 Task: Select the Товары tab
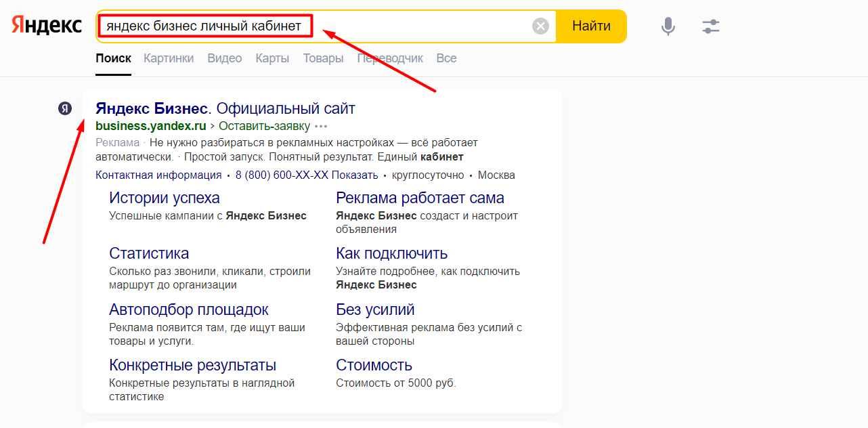[x=323, y=58]
